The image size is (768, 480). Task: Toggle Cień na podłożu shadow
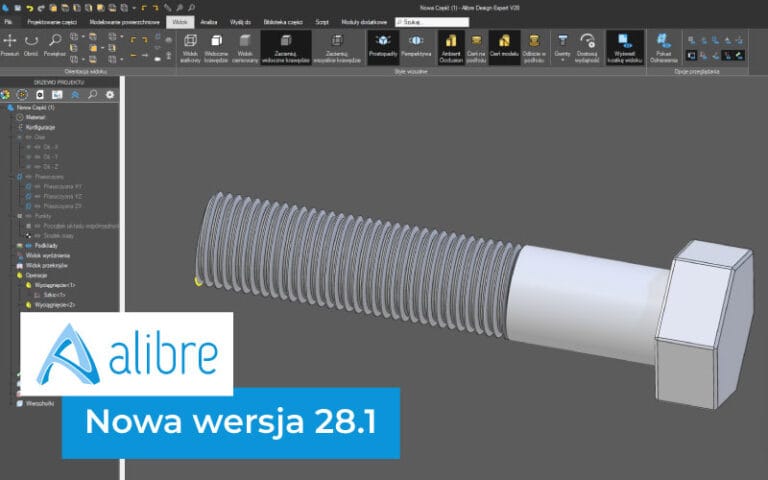point(476,48)
